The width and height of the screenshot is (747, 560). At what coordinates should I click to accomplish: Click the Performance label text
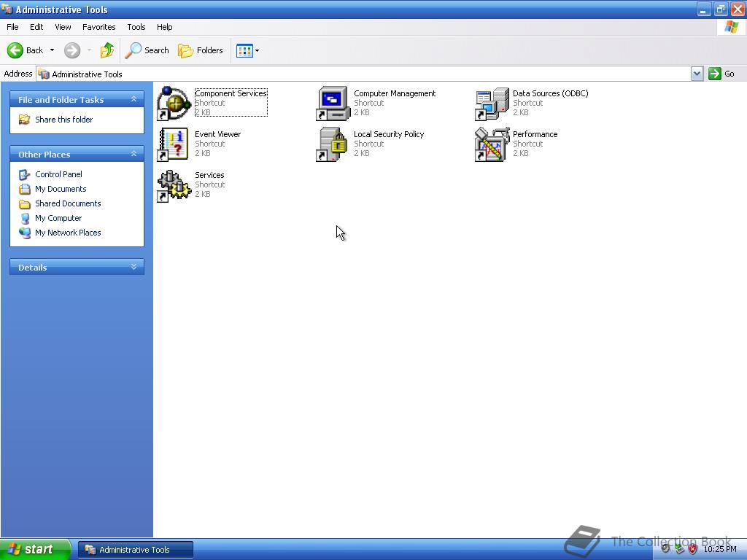[535, 134]
